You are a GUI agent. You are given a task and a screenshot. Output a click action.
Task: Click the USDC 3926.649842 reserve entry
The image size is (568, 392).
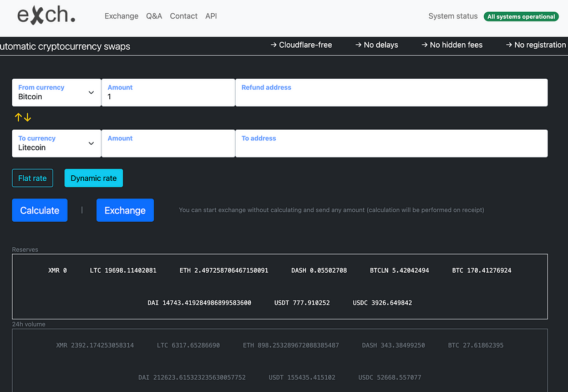382,303
